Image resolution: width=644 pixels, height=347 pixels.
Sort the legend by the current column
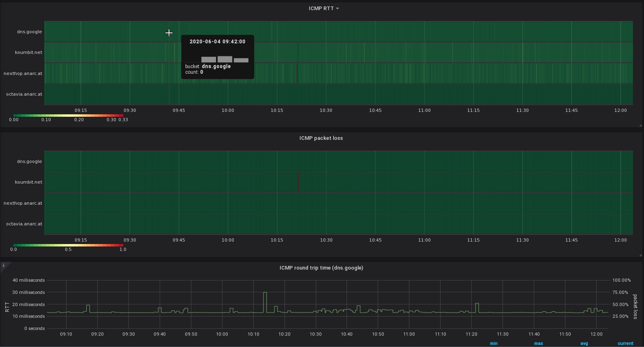point(625,343)
